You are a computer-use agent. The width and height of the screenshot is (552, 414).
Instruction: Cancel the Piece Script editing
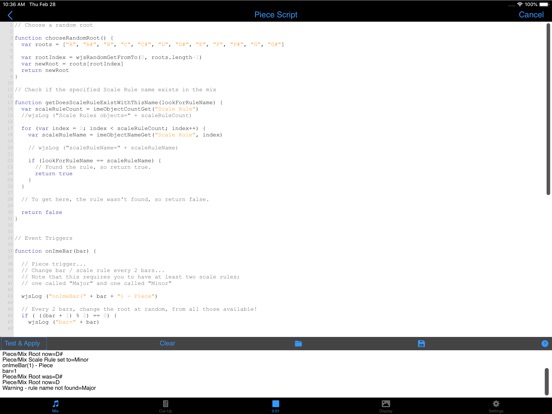(531, 15)
